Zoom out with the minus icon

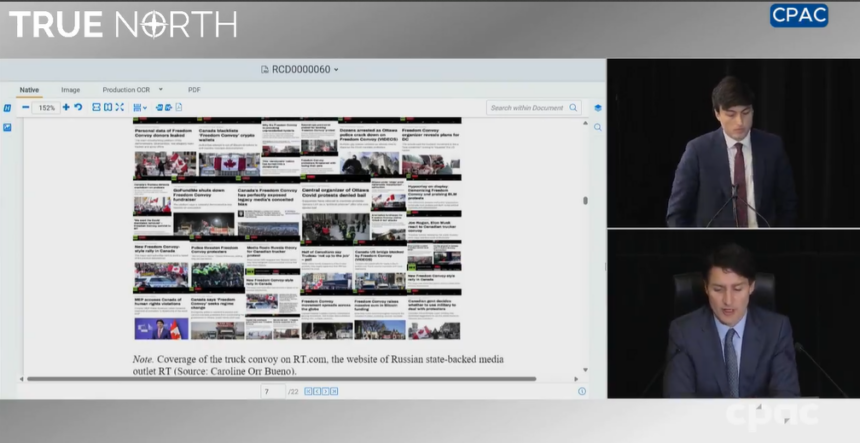point(25,107)
